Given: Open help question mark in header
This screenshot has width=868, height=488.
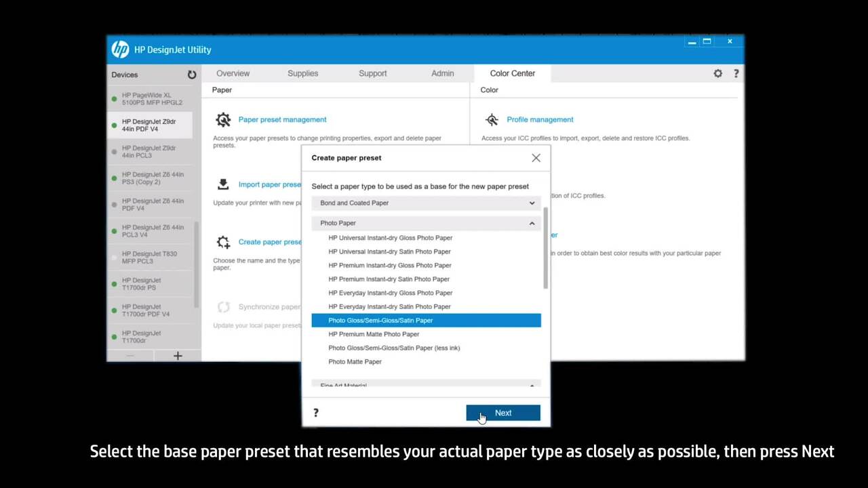Looking at the screenshot, I should pyautogui.click(x=736, y=73).
